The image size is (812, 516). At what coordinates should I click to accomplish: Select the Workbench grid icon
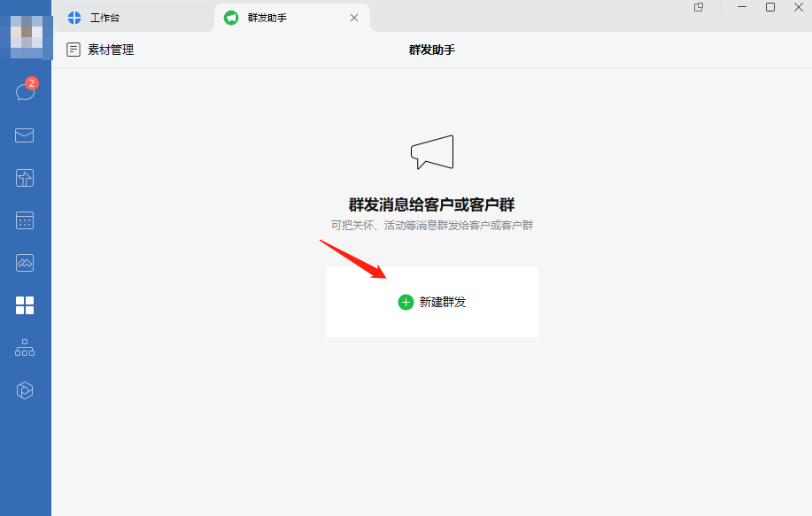[24, 305]
